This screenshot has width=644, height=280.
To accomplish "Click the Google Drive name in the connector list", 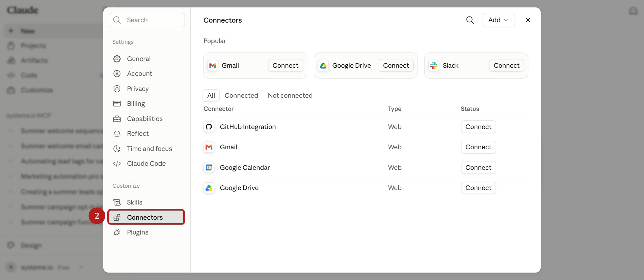I will 239,188.
